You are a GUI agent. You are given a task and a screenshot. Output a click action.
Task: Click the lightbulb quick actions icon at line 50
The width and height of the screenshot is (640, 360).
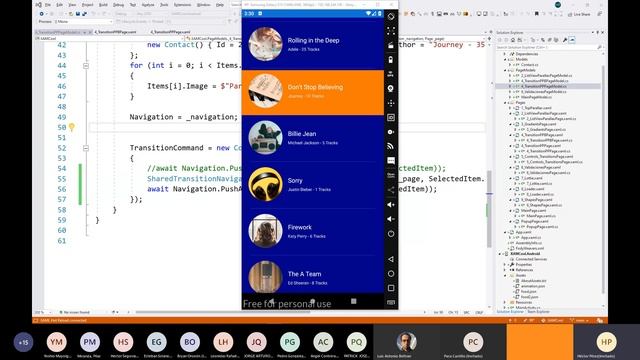click(x=72, y=127)
